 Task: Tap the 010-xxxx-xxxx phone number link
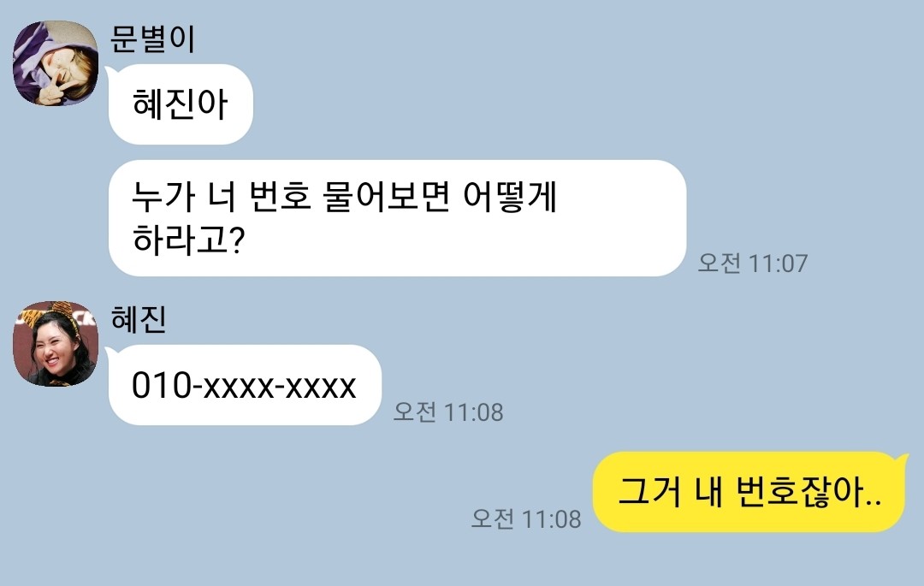(x=244, y=386)
